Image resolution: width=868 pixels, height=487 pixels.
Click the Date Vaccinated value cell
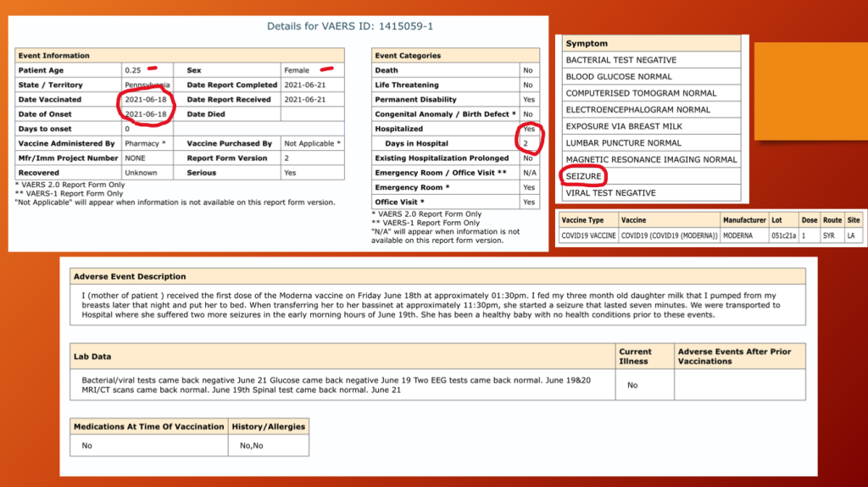pos(146,100)
